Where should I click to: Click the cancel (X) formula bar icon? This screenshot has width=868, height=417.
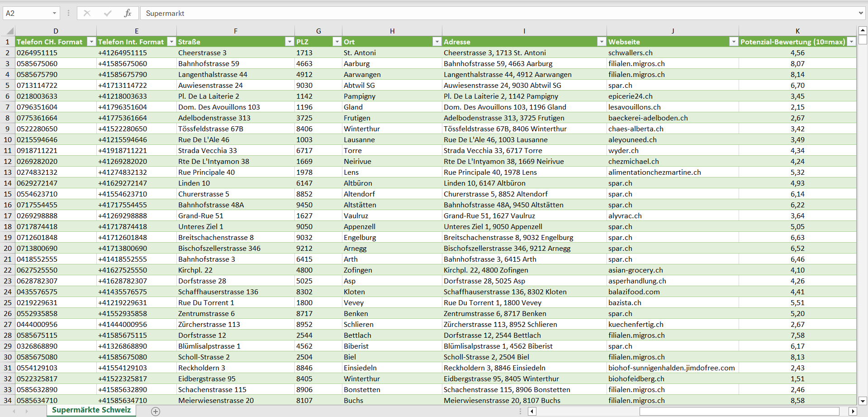click(x=87, y=13)
